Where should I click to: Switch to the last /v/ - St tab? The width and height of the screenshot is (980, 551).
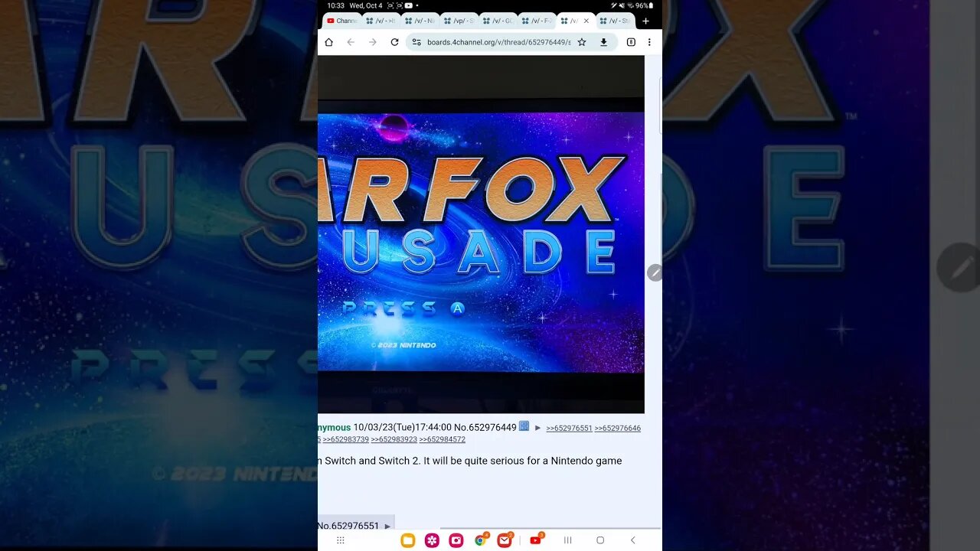(x=616, y=21)
